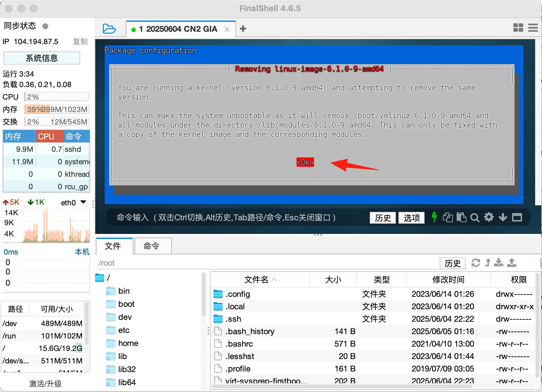Close the 20250604 CN2 GIA tab

point(227,29)
